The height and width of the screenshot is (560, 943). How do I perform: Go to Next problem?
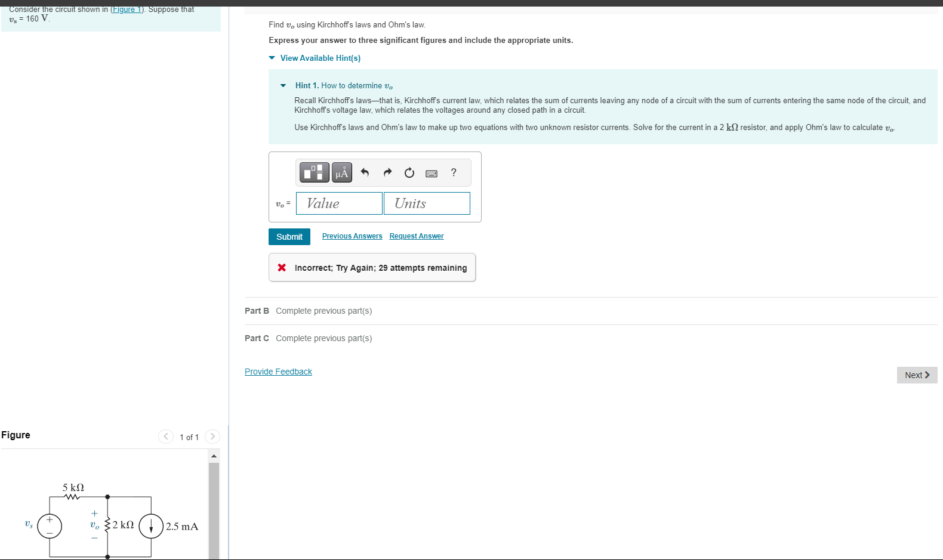click(x=917, y=375)
